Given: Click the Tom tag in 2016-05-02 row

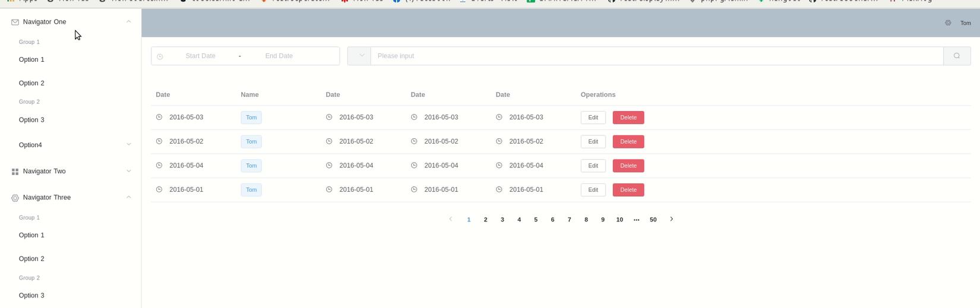Looking at the screenshot, I should pyautogui.click(x=251, y=142).
